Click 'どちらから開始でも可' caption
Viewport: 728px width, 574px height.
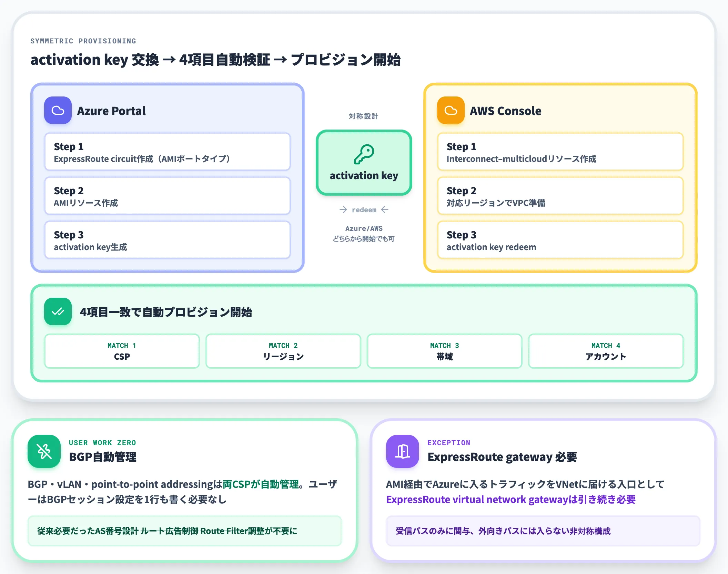click(x=364, y=239)
